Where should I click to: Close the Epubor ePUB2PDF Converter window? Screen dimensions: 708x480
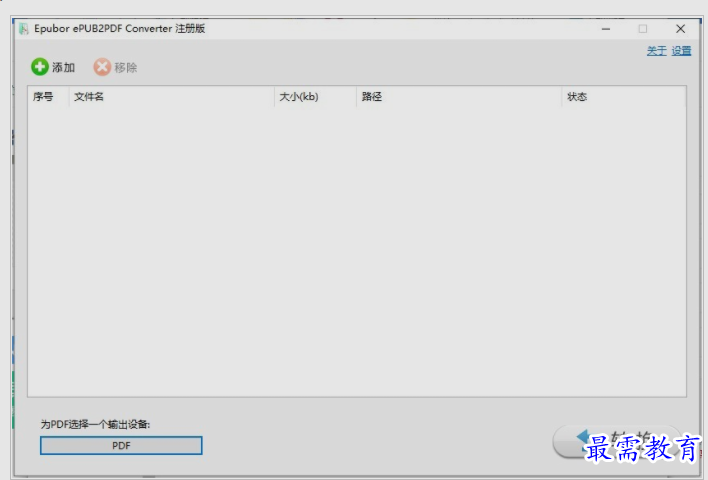click(680, 29)
